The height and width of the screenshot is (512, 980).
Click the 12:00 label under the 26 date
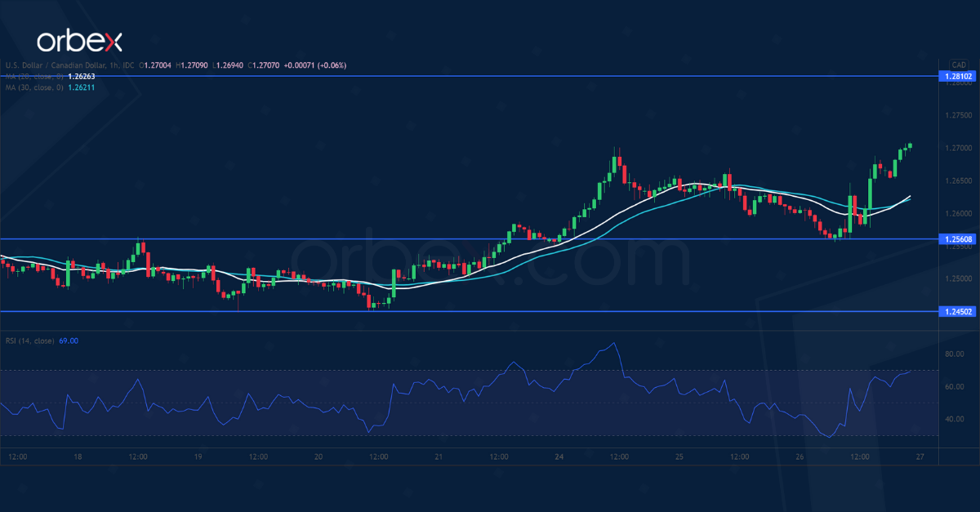pos(858,458)
